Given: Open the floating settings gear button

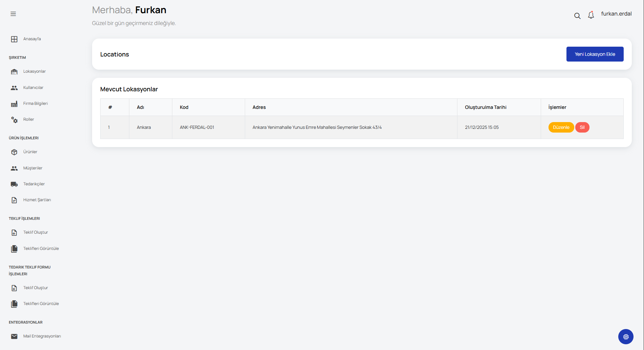Looking at the screenshot, I should (x=626, y=337).
